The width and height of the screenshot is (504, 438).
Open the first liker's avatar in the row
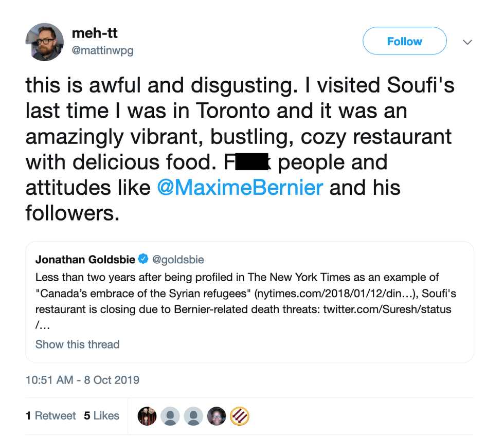147,416
